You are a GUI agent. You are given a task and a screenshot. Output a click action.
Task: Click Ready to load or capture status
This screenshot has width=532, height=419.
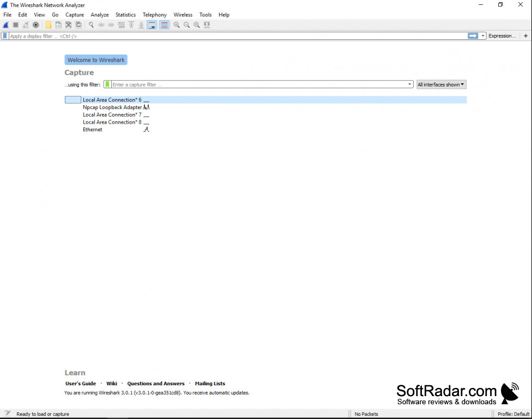(43, 414)
